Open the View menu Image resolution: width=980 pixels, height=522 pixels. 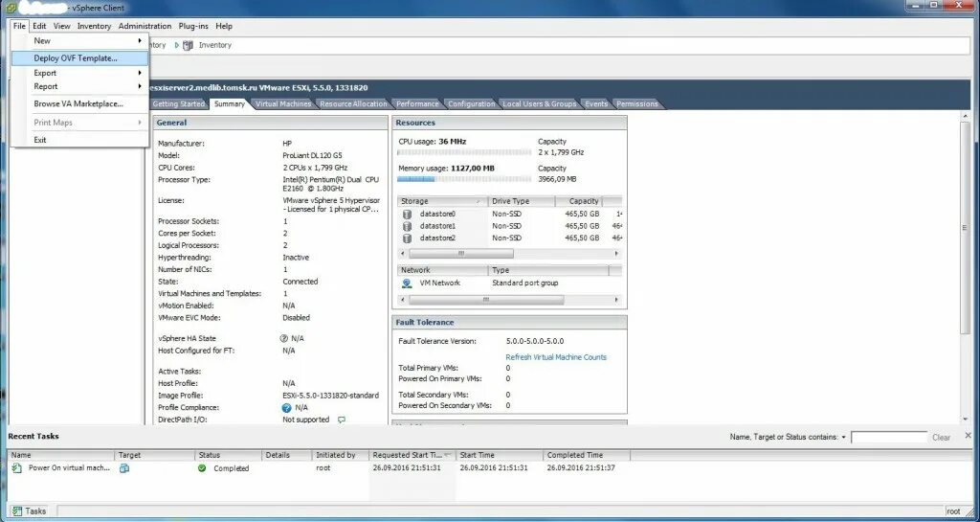[62, 26]
